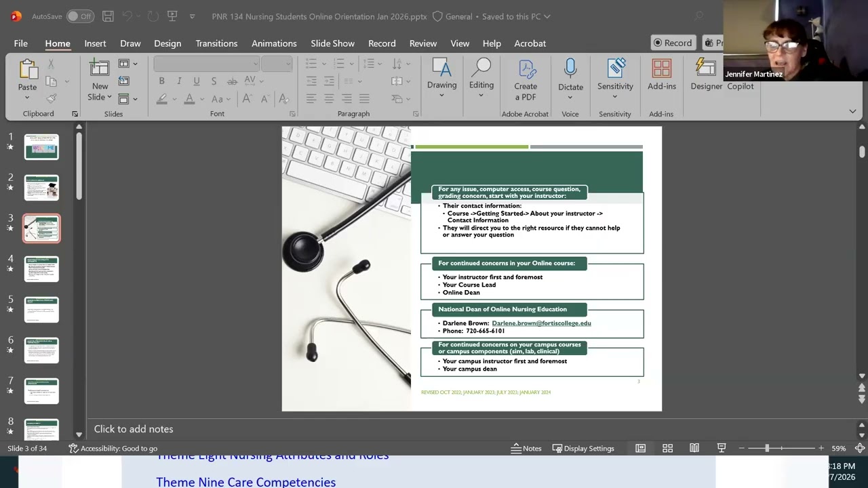
Task: Switch to the Slide Show tab
Action: [x=332, y=43]
